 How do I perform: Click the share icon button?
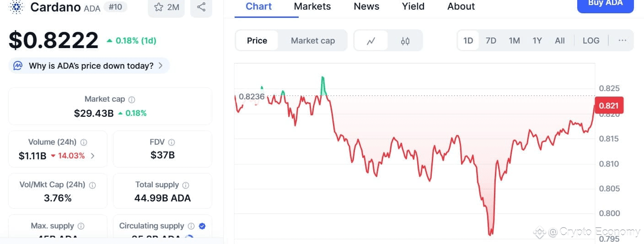coord(201,7)
